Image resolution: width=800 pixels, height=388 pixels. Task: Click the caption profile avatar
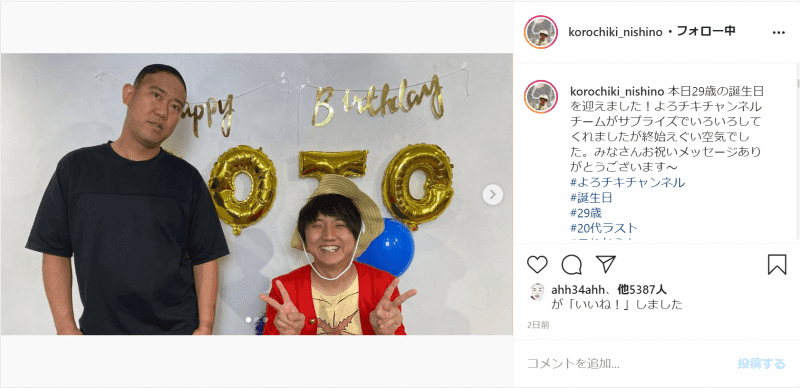point(541,96)
